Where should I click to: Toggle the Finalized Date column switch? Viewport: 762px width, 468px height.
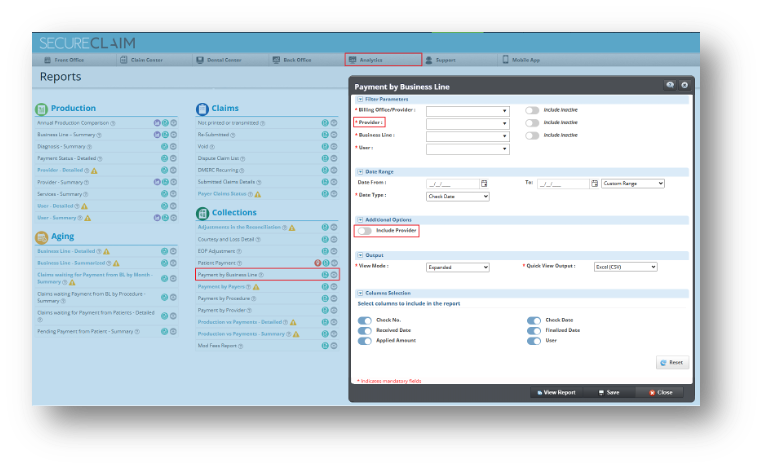[533, 330]
